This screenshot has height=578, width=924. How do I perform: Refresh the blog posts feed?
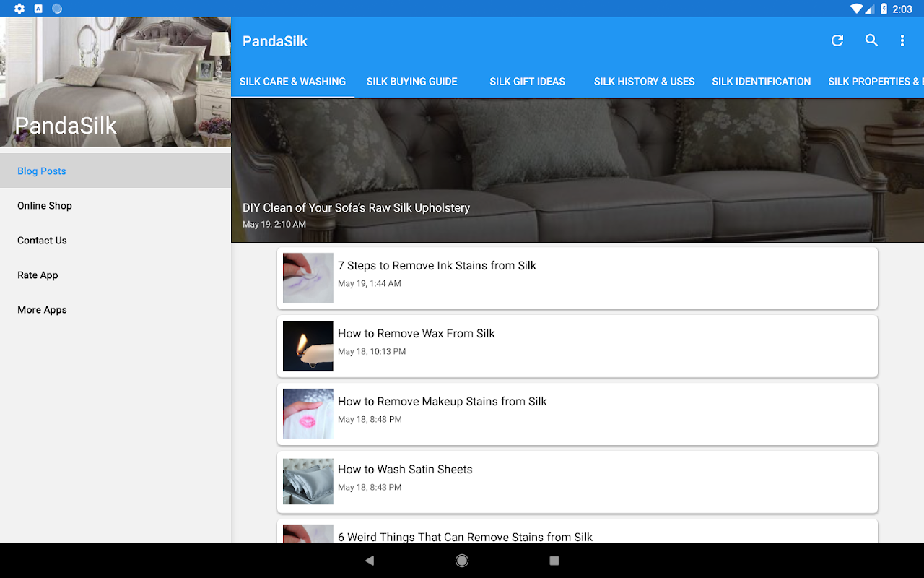[x=837, y=41]
